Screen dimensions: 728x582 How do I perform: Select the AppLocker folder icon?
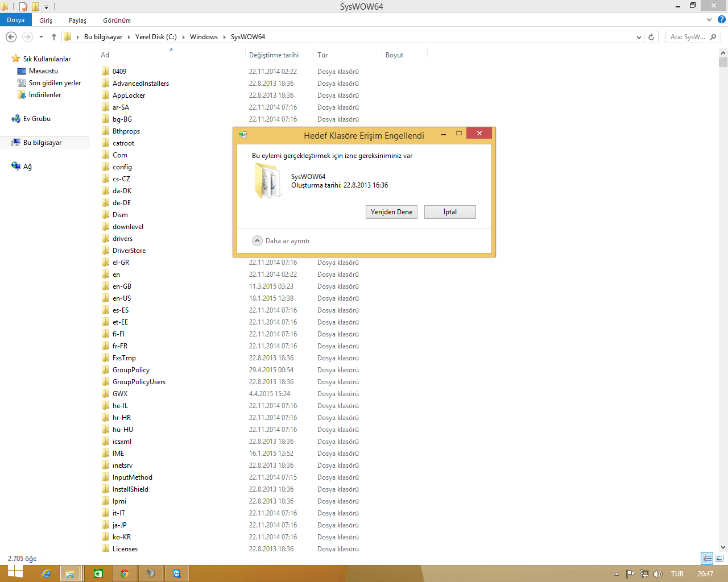[106, 95]
